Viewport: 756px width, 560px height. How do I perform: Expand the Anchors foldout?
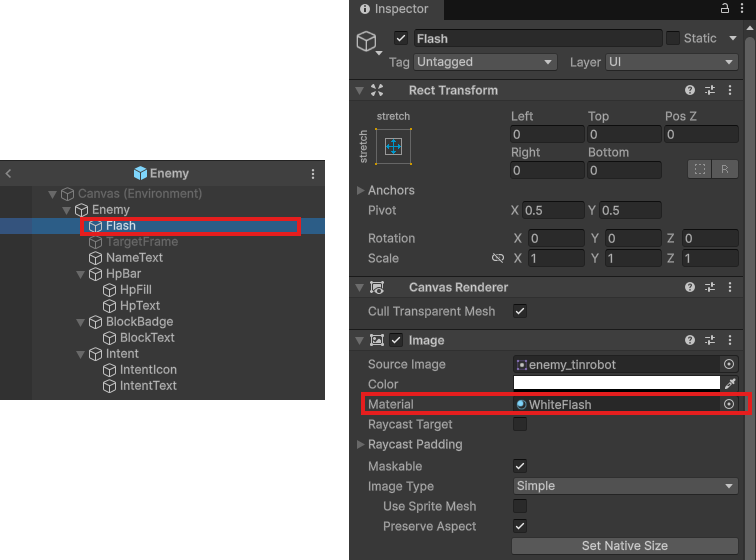360,190
